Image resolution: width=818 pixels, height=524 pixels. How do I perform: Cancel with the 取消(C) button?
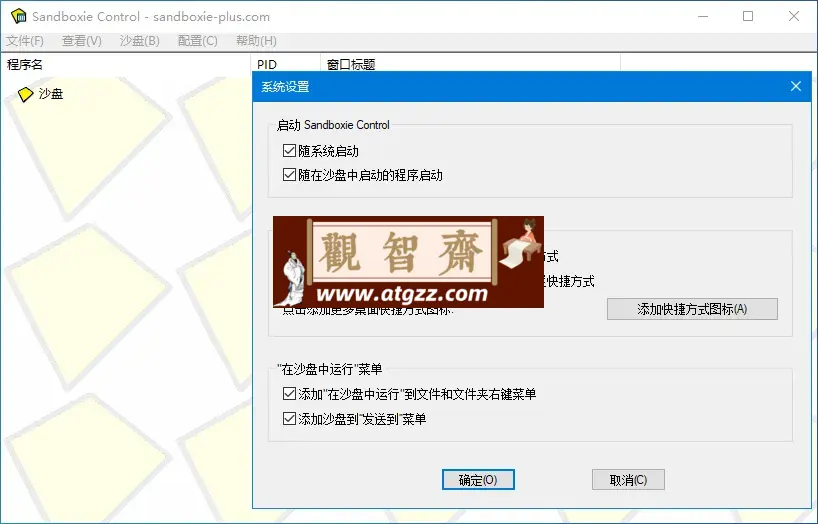[x=628, y=480]
